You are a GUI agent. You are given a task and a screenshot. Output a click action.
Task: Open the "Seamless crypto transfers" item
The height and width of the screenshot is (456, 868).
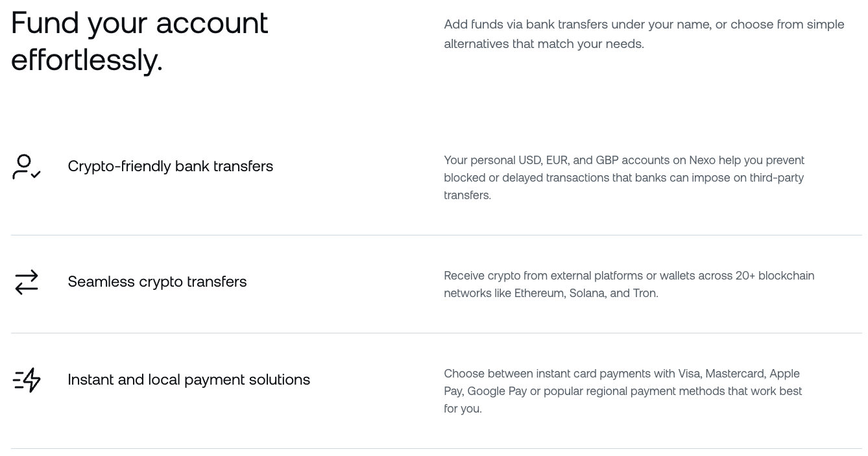(x=157, y=282)
